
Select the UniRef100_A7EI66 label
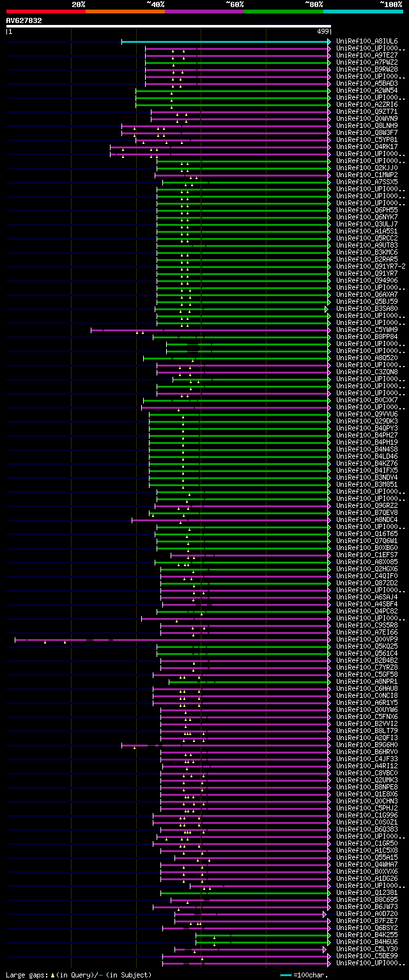point(367,633)
